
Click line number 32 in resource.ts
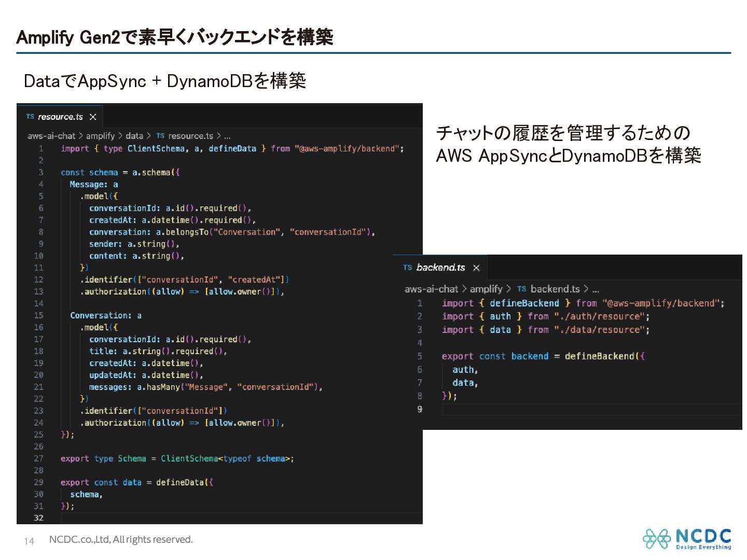click(39, 518)
